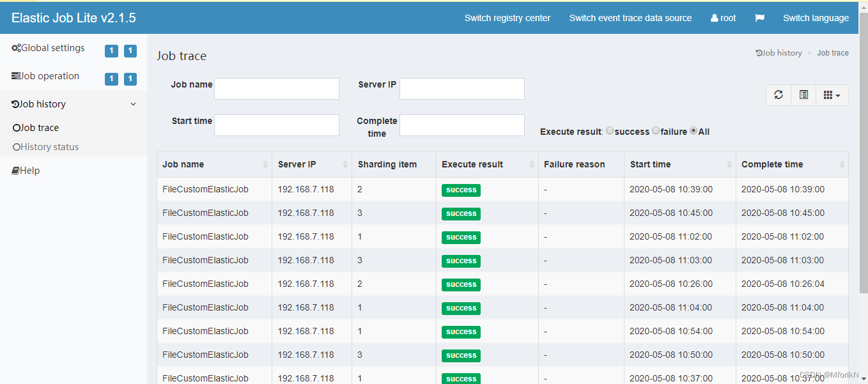Sort by Execute result column
The height and width of the screenshot is (384, 868).
coord(487,164)
